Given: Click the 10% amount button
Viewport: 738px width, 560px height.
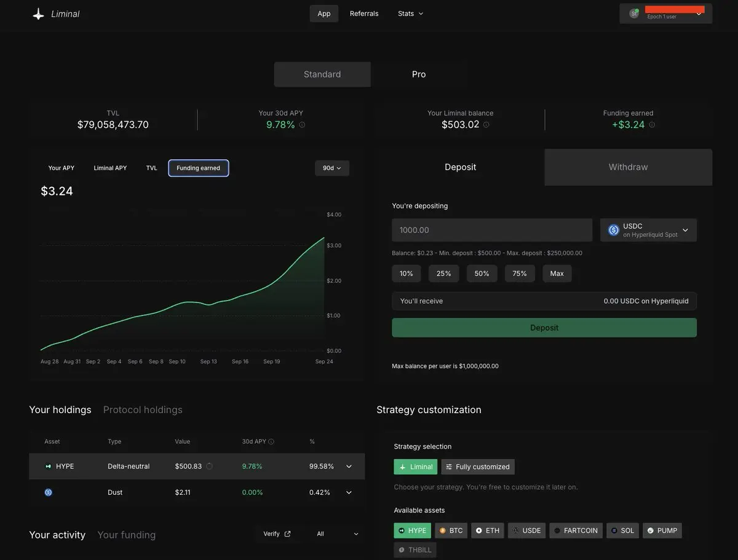Looking at the screenshot, I should [x=407, y=274].
